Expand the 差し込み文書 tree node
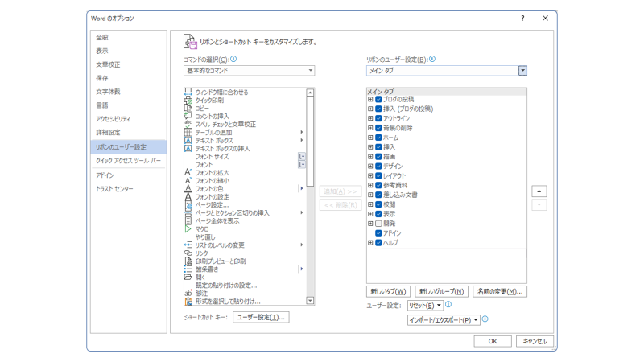 click(370, 195)
